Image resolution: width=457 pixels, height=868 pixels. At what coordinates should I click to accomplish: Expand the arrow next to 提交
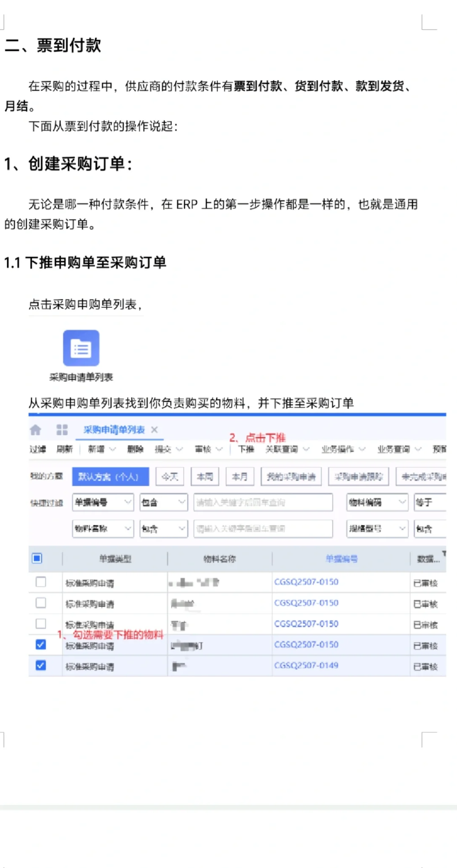point(179,449)
